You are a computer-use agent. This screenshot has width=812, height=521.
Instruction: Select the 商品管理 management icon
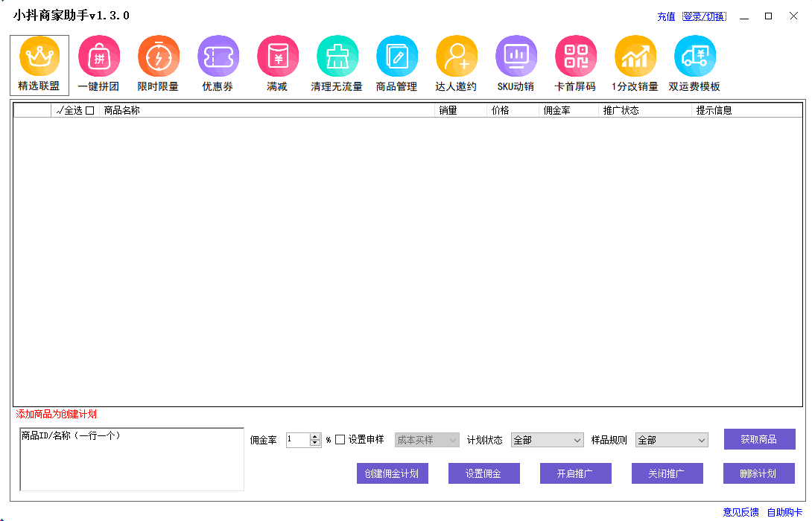(397, 56)
